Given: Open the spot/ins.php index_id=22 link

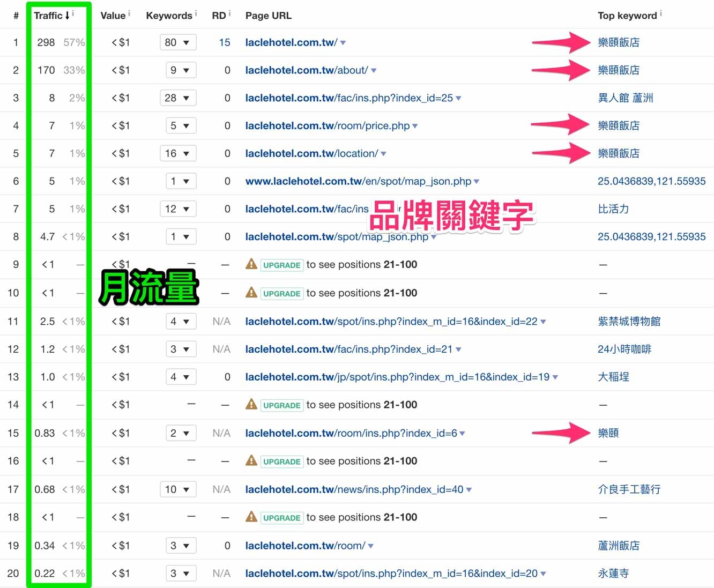Looking at the screenshot, I should pyautogui.click(x=391, y=322).
